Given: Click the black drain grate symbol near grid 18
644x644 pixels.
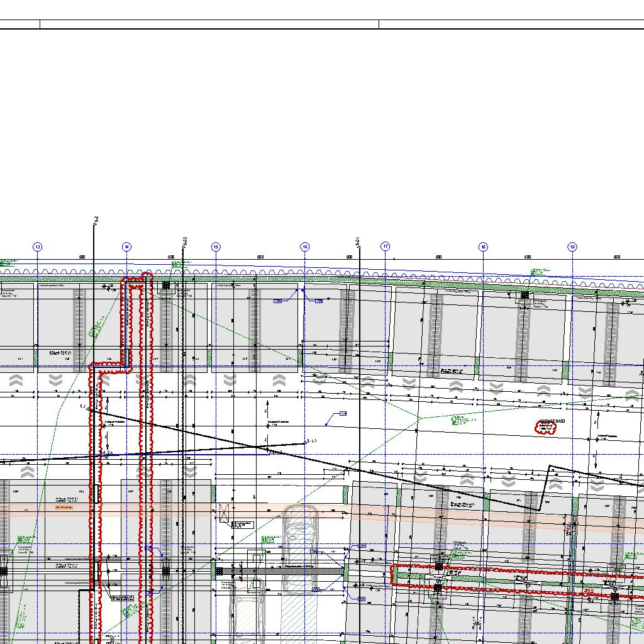Looking at the screenshot, I should (x=525, y=295).
